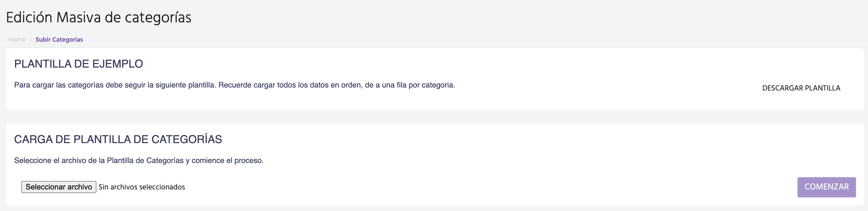Click the PLANTILLA DE EJEMPLO heading
868x211 pixels.
pos(78,64)
